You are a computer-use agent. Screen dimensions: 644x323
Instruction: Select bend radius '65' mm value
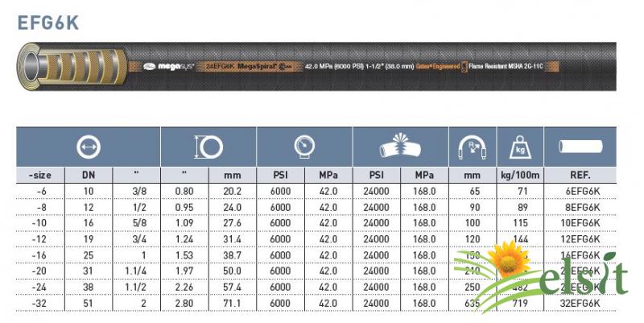click(x=475, y=191)
